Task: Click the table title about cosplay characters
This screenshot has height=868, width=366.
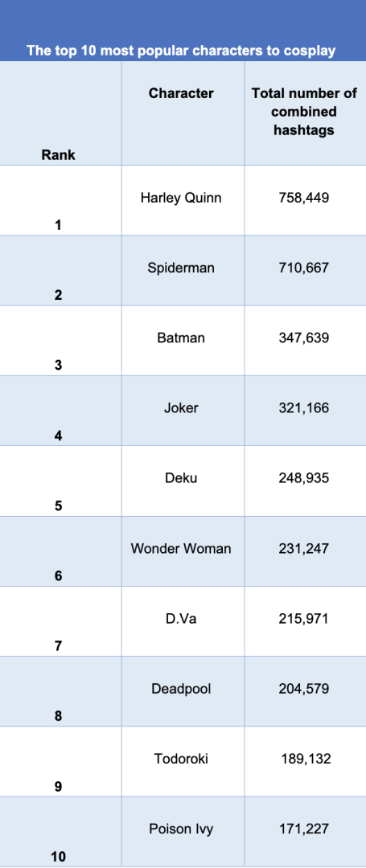Action: coord(181,51)
